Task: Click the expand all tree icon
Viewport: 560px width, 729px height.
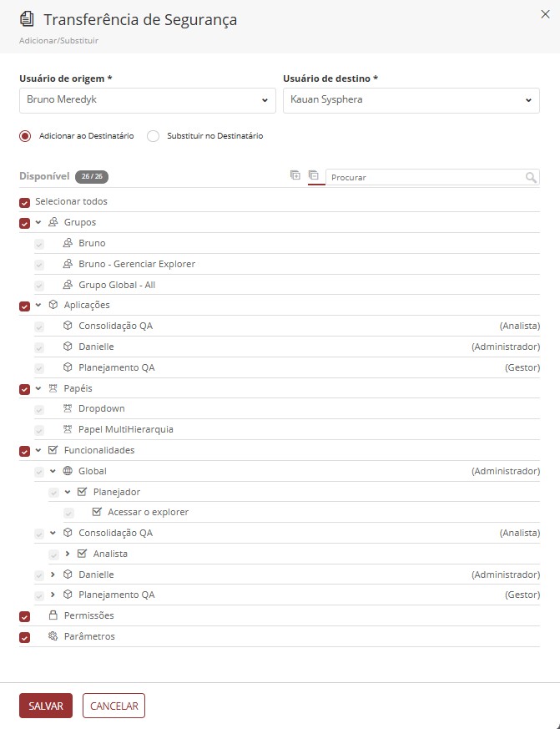Action: [295, 175]
